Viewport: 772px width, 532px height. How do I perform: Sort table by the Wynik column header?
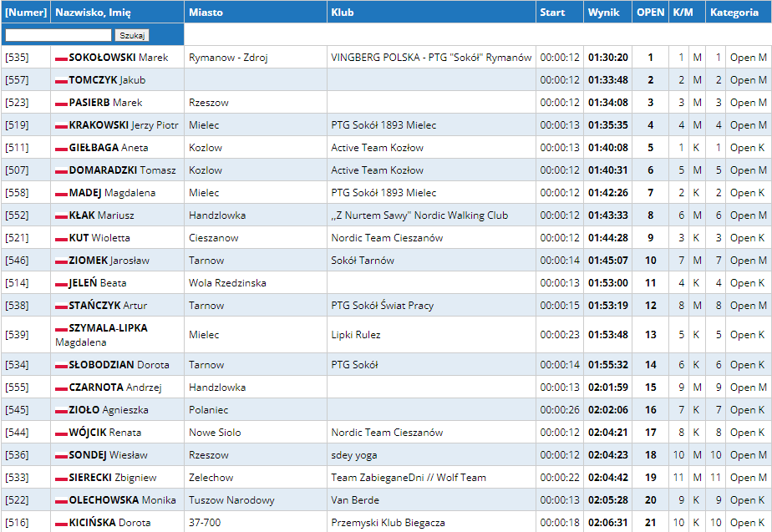(x=603, y=13)
